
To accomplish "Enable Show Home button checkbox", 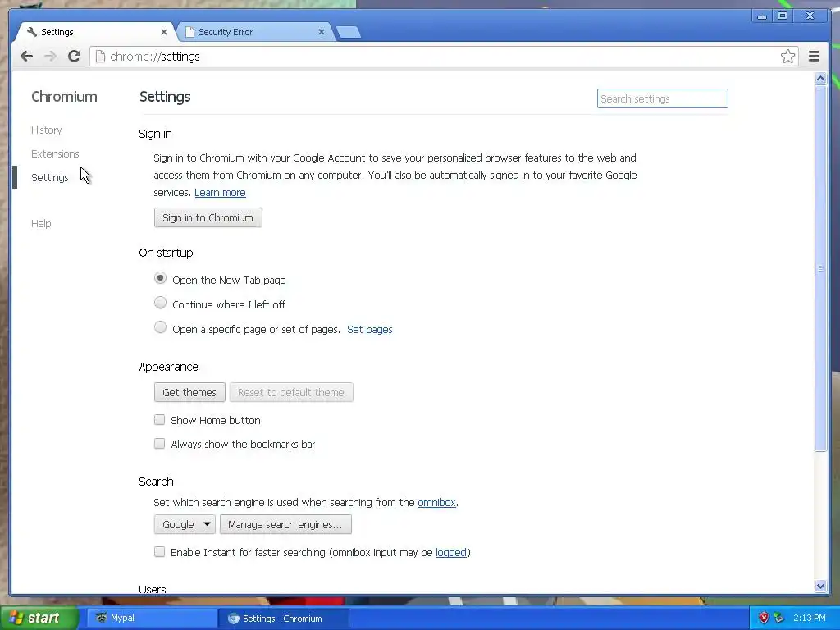I will pyautogui.click(x=160, y=419).
